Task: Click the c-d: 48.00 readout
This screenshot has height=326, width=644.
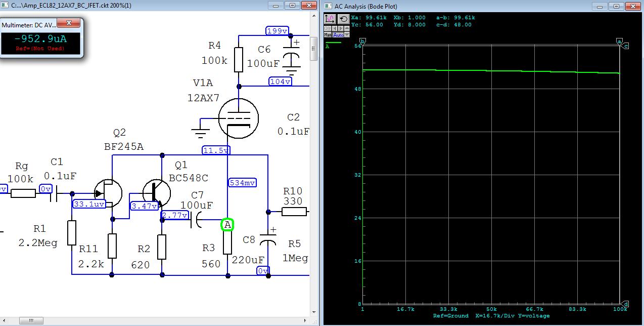Action: tap(454, 25)
